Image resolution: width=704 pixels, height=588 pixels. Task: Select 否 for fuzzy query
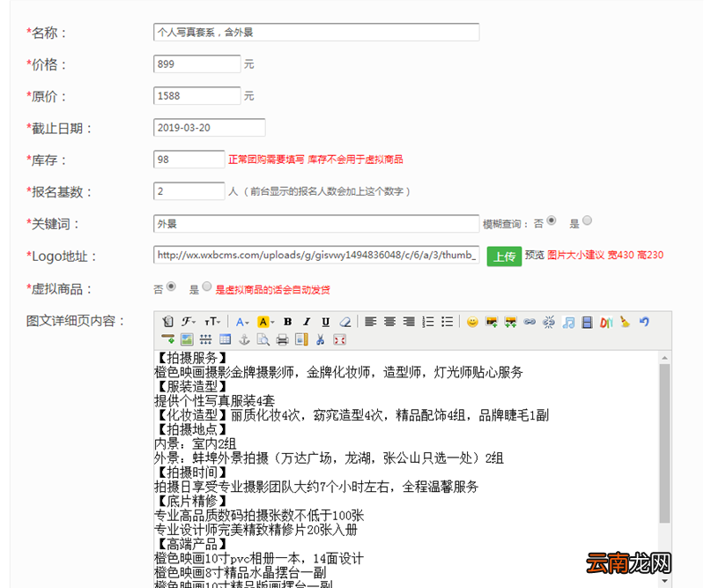(552, 220)
